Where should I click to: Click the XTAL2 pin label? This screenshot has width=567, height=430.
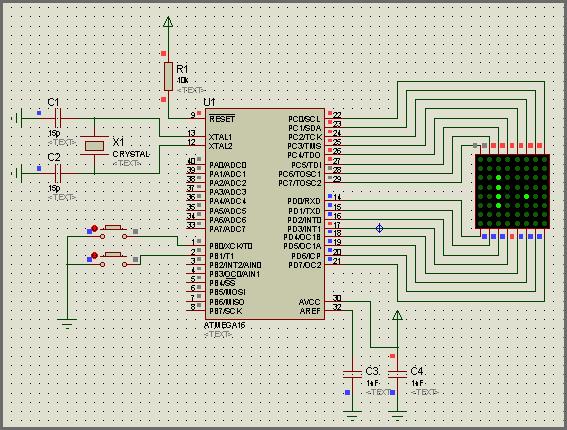(221, 146)
